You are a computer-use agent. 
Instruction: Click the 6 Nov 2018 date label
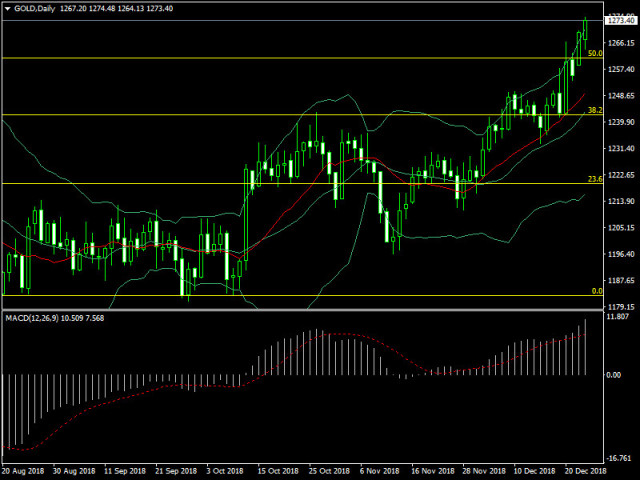point(379,471)
